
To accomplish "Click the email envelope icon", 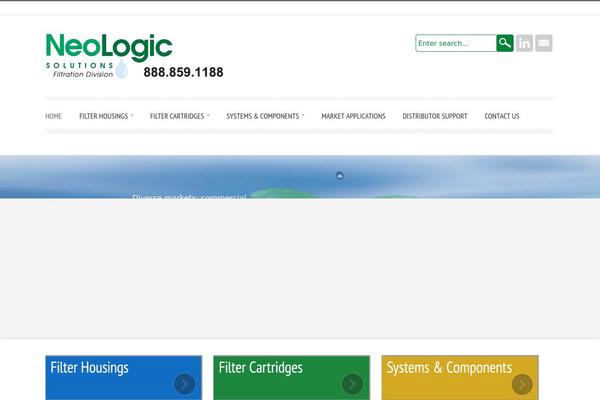I will click(543, 43).
